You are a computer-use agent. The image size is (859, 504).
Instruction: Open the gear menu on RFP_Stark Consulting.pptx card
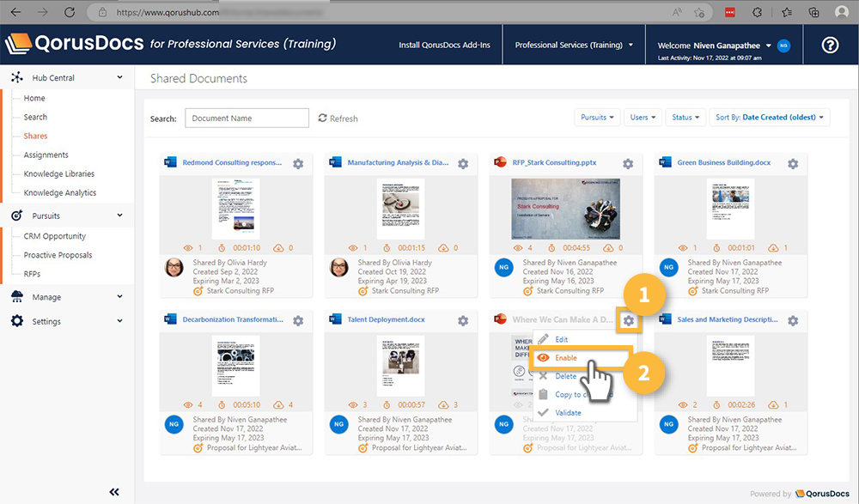(628, 164)
